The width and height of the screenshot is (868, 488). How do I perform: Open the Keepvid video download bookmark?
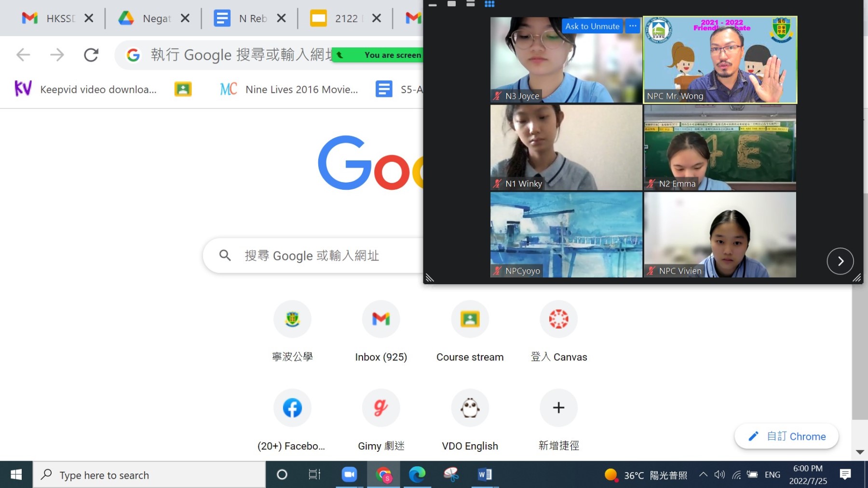point(86,89)
